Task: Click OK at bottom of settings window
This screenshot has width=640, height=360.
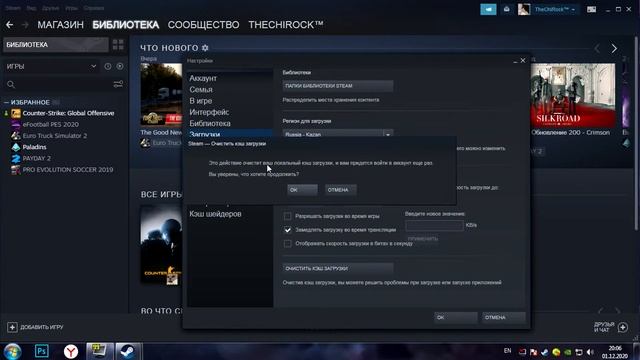Action: pyautogui.click(x=456, y=317)
